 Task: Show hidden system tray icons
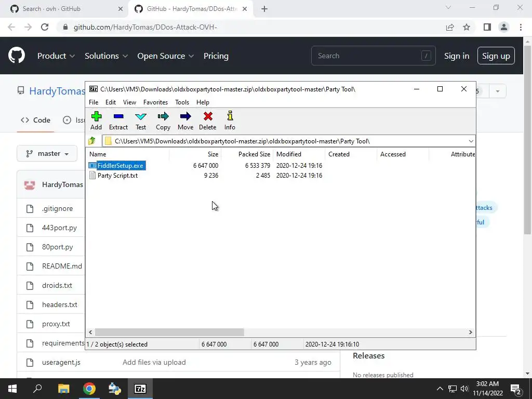(x=440, y=389)
